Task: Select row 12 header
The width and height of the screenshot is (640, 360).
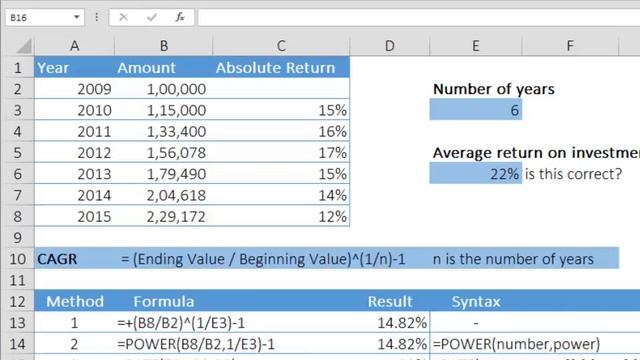Action: (x=17, y=302)
